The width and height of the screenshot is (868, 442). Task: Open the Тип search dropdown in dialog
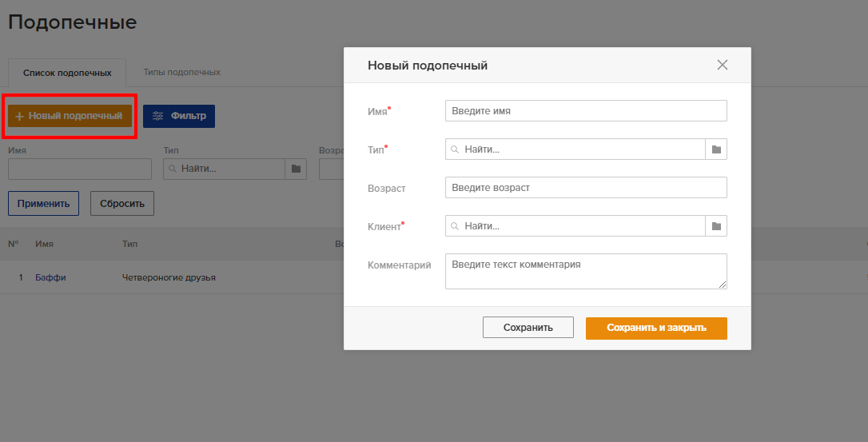click(x=575, y=149)
